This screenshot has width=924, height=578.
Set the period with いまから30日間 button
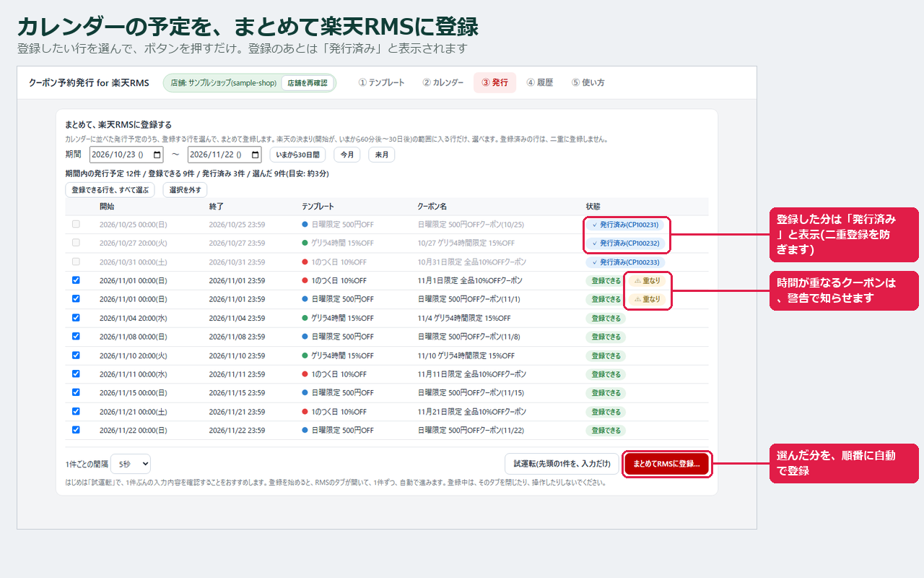click(x=297, y=155)
